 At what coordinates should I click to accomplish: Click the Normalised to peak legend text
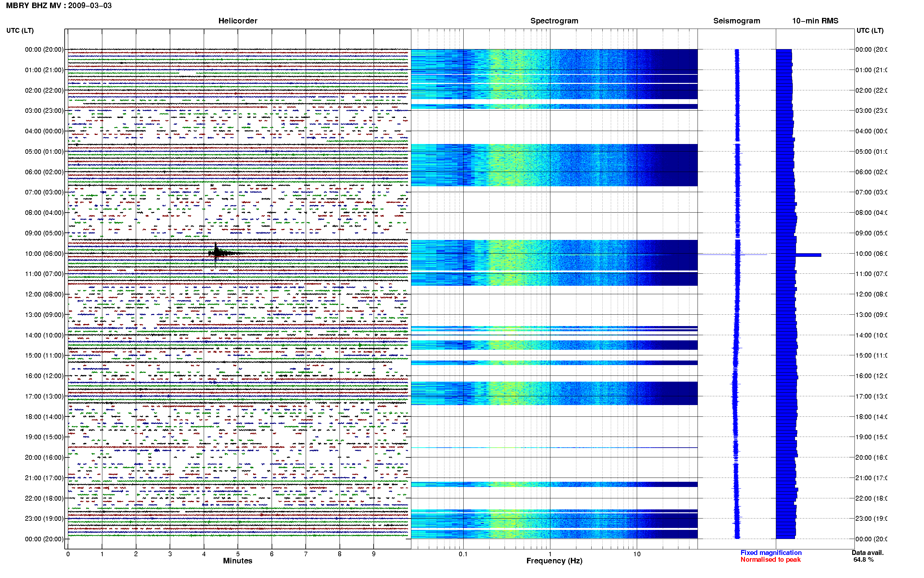click(x=770, y=560)
